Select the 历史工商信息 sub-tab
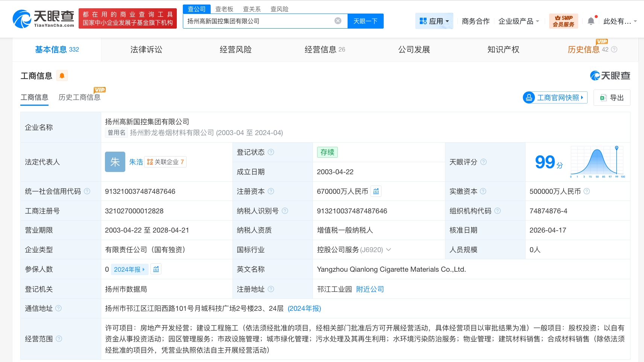Screen dimensions: 644x362 click(x=79, y=97)
